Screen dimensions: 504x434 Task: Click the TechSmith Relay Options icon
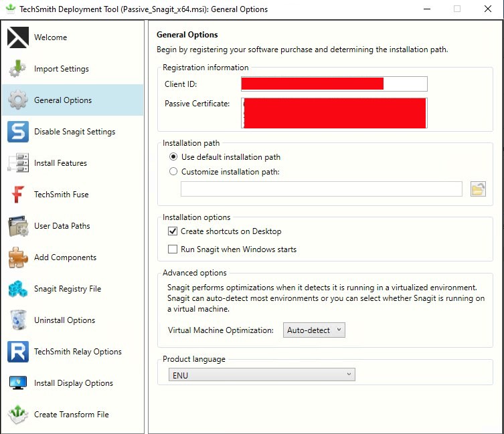coord(18,352)
